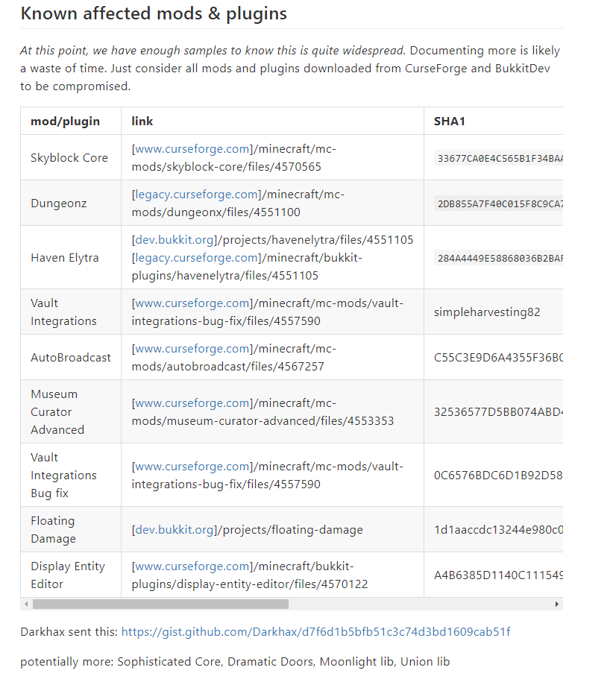616x679 pixels.
Task: Open www.curseforge.com link in Skyblock Core row
Action: (x=192, y=149)
